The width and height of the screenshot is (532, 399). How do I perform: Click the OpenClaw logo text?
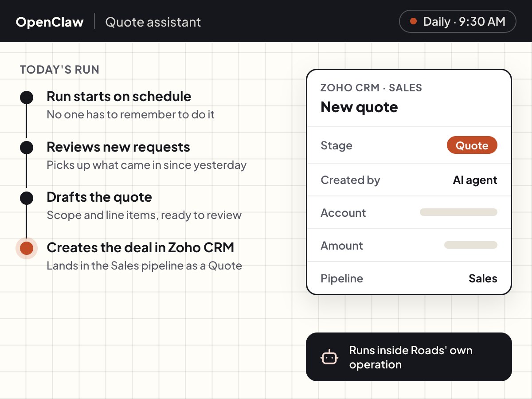pos(50,22)
